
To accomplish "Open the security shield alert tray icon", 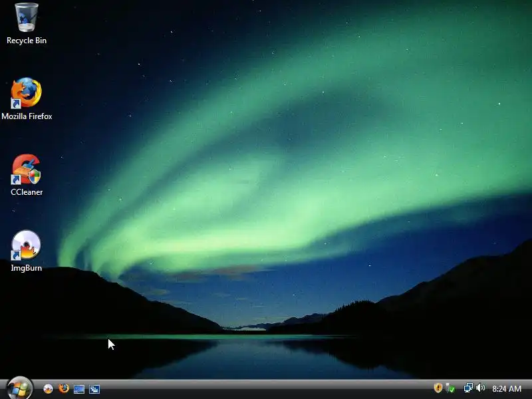I will click(438, 388).
